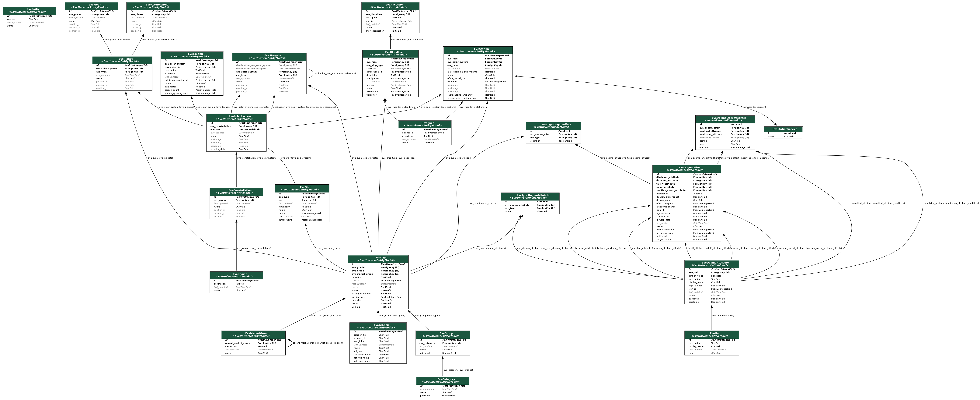The width and height of the screenshot is (980, 400).
Task: Click the 'eve_graphic (eve_types)' edge label
Action: pyautogui.click(x=392, y=315)
